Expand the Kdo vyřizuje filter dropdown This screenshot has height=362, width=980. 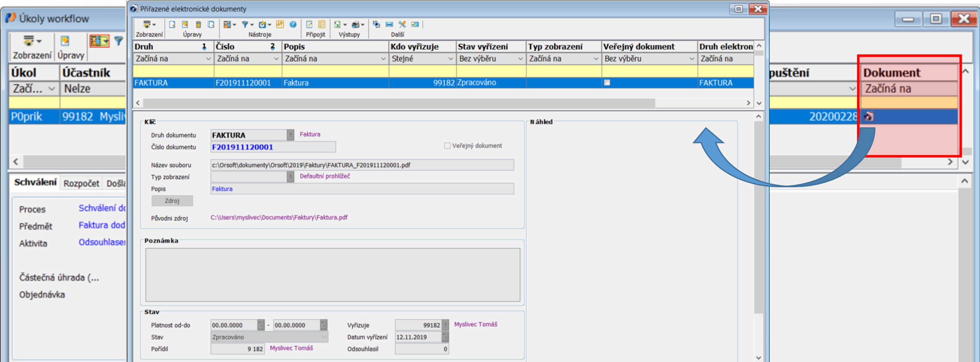pyautogui.click(x=450, y=59)
